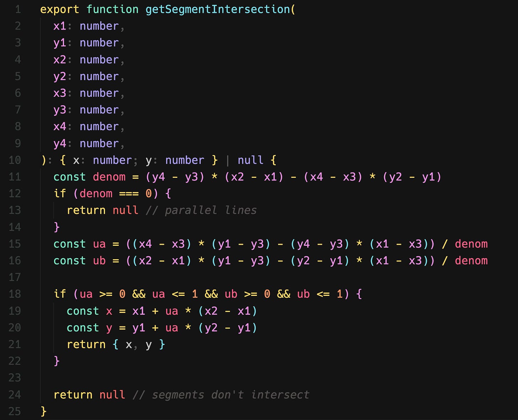Click closing brace on line 14
This screenshot has width=518, height=420.
(57, 227)
